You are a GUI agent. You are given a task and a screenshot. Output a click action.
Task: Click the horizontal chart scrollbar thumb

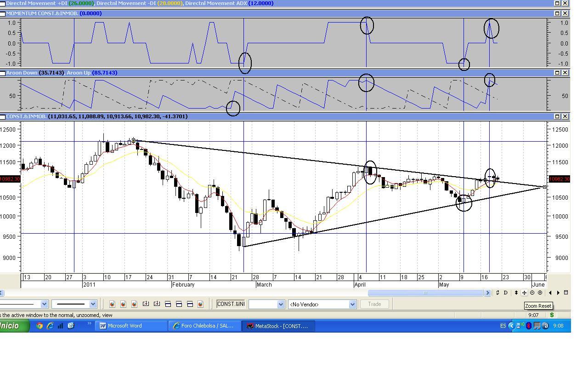pyautogui.click(x=425, y=293)
